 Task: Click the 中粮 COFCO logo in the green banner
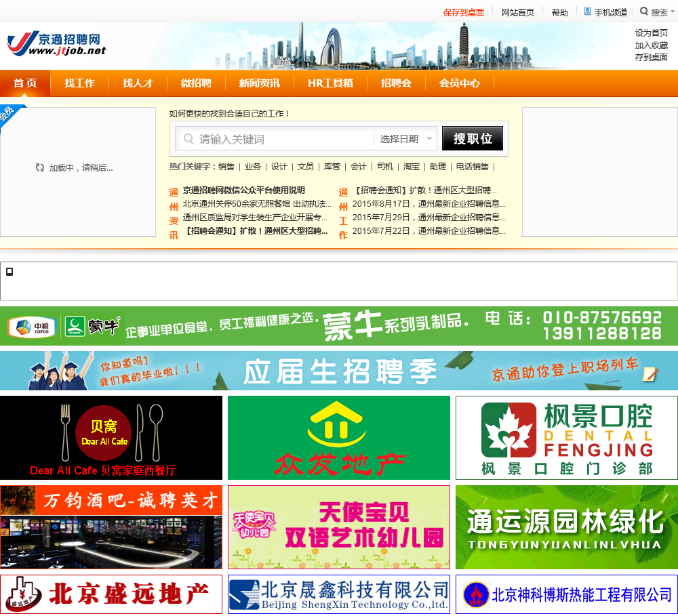pyautogui.click(x=32, y=327)
